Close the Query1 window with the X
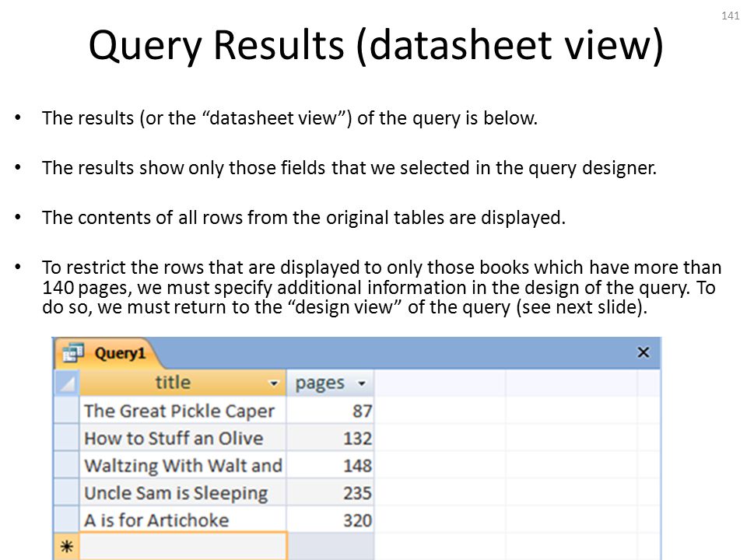The image size is (747, 560). click(x=644, y=352)
